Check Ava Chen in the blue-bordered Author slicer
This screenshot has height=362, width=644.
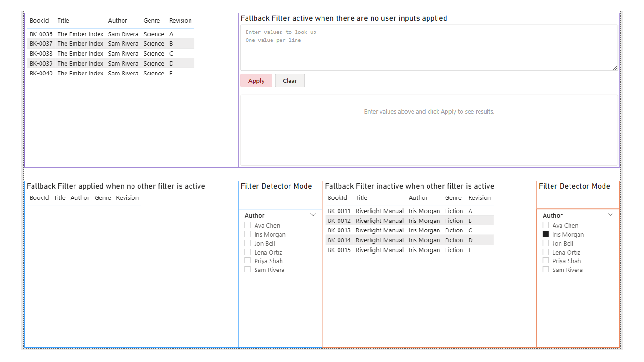[x=248, y=225]
